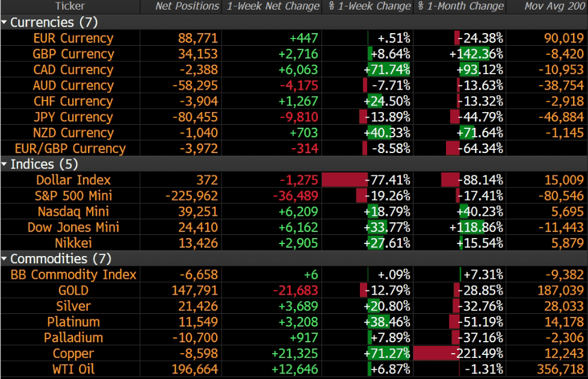Open the JPY Currency ticker
Screen dimensions: 588x379
(73, 117)
